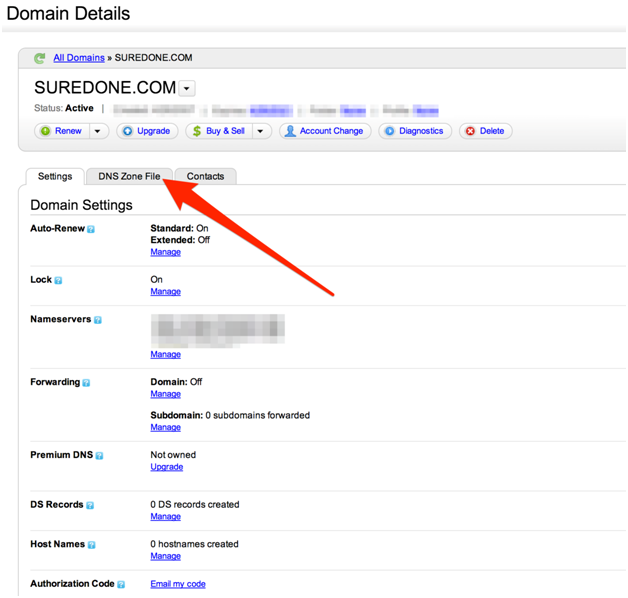Click the Nameservers help icon

pyautogui.click(x=98, y=320)
